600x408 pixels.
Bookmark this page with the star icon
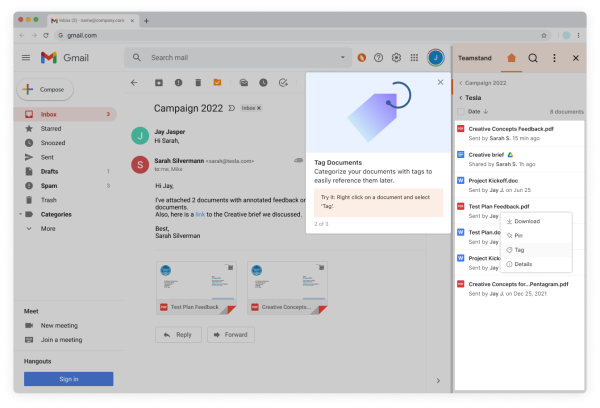(x=544, y=36)
